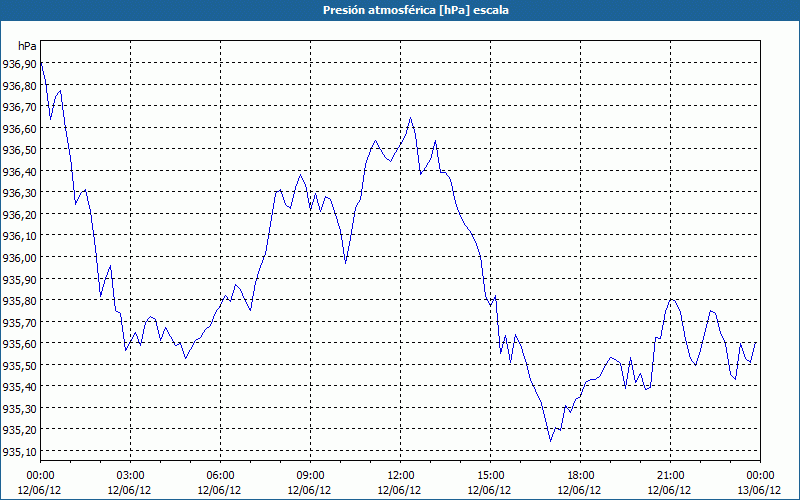Screen dimensions: 800x500
Task: Select the 936,00 y-axis label
Action: coord(19,257)
